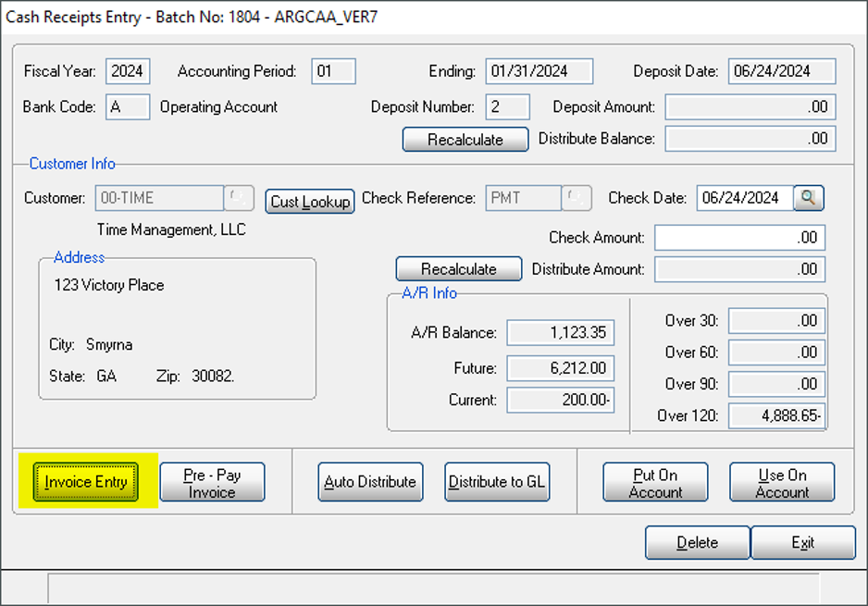This screenshot has width=868, height=606.
Task: Click the city value Smyrna
Action: point(109,345)
